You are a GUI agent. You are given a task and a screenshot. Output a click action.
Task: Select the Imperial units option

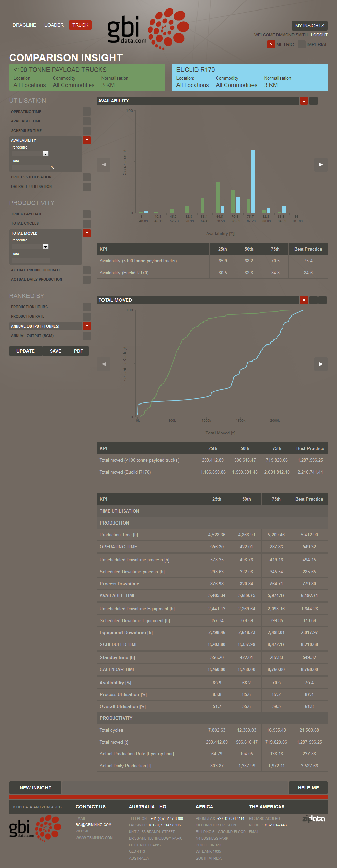(x=301, y=44)
